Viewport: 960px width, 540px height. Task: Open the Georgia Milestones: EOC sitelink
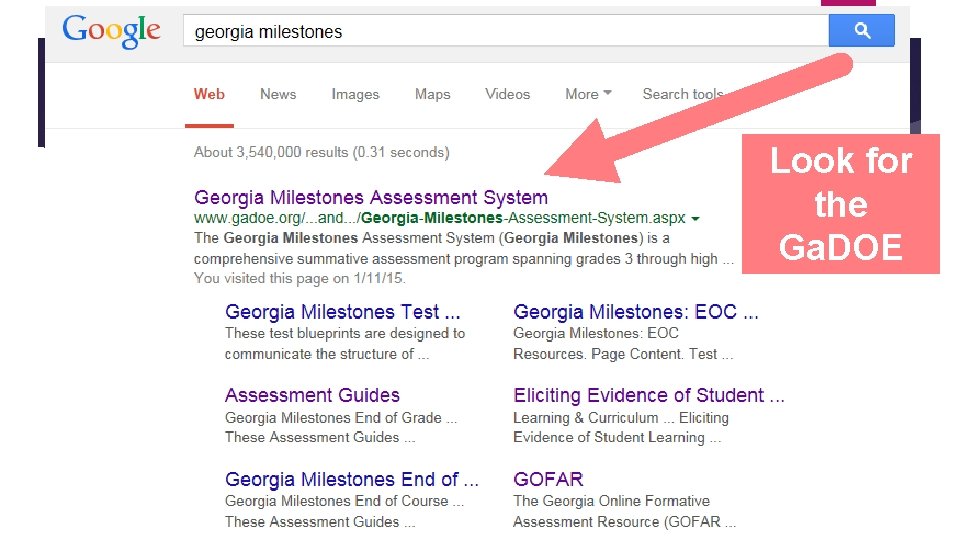[x=636, y=312]
